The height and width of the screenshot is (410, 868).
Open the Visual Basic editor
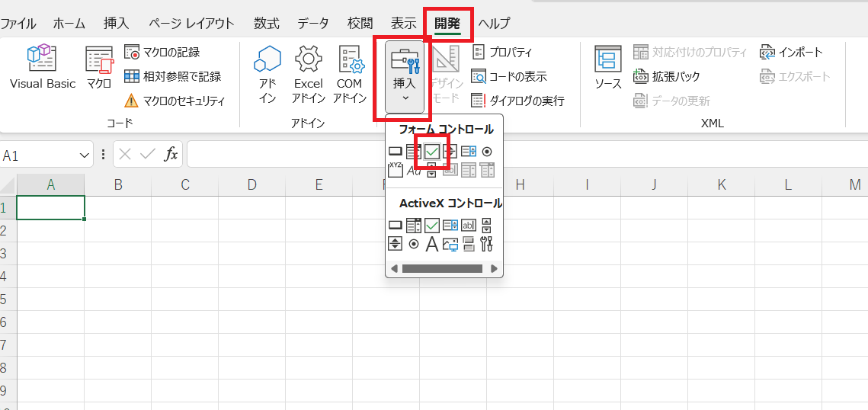coord(43,68)
